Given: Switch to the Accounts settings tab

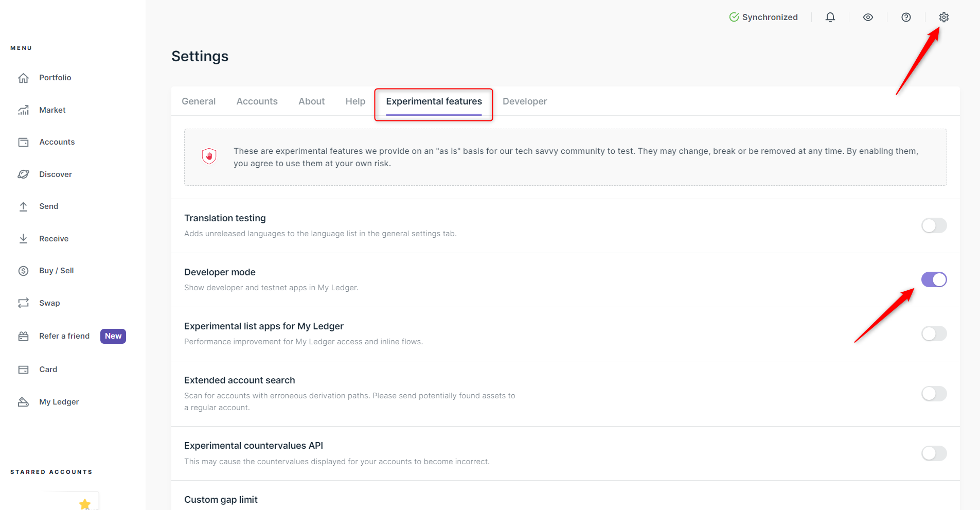Looking at the screenshot, I should (257, 101).
